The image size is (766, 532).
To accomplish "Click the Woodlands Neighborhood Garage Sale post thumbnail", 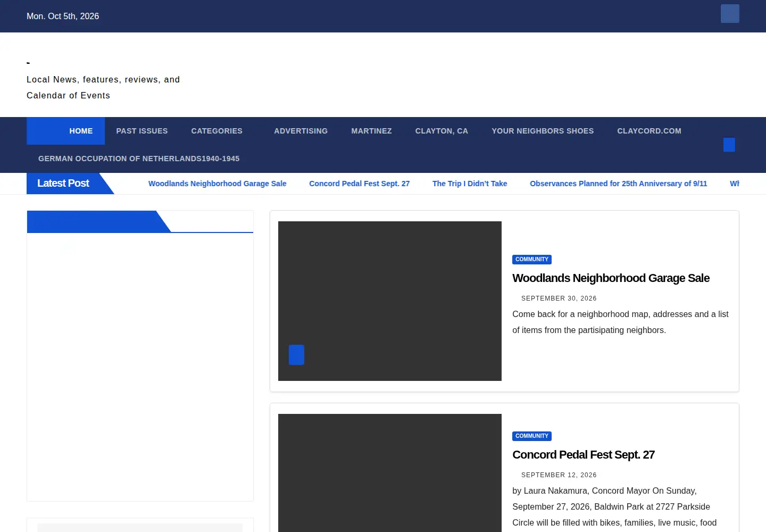I will [x=390, y=301].
